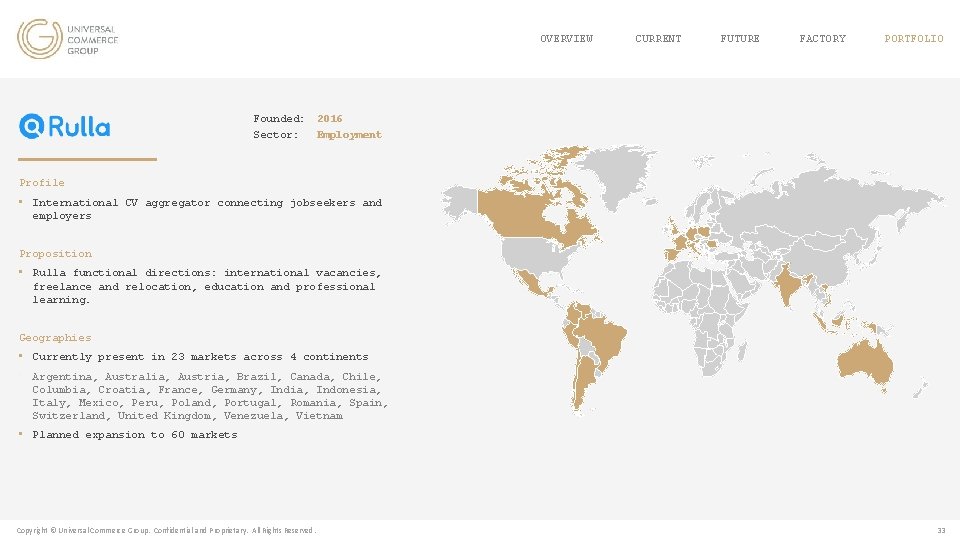960x540 pixels.
Task: Click India on the world map
Action: [x=788, y=285]
